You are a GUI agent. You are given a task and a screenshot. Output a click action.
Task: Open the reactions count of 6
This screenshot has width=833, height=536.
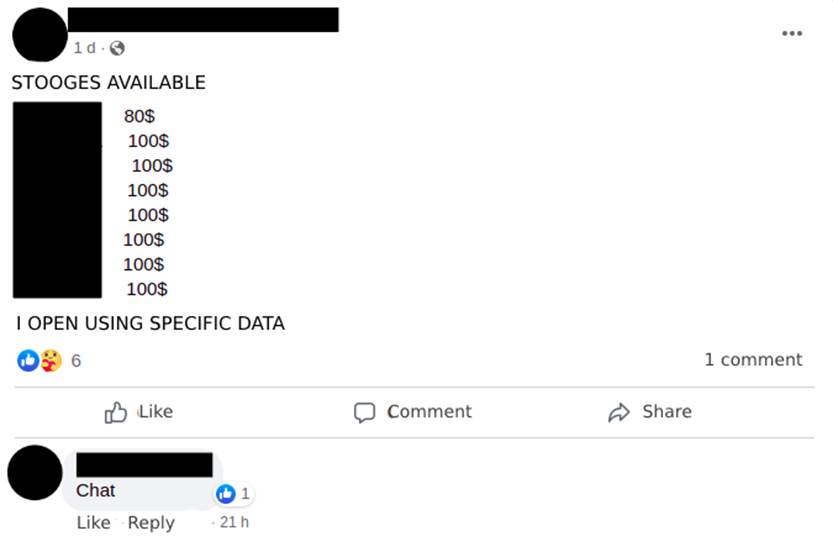tap(76, 361)
